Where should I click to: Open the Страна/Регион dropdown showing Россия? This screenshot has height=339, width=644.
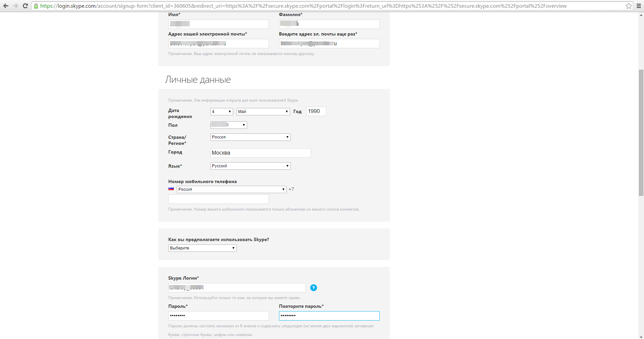(250, 137)
